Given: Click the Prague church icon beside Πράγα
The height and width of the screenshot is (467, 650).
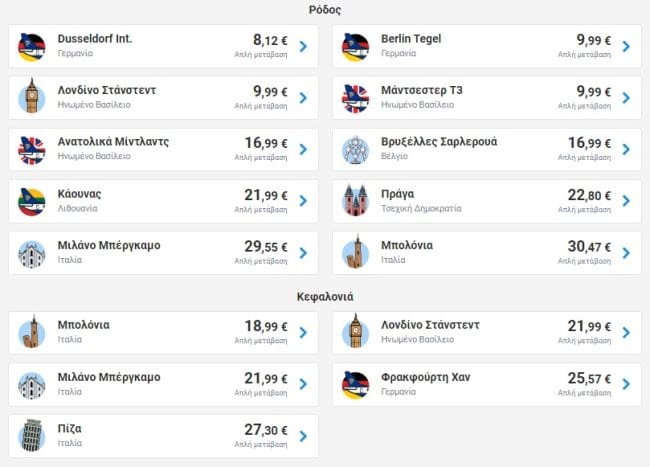Looking at the screenshot, I should point(356,201).
